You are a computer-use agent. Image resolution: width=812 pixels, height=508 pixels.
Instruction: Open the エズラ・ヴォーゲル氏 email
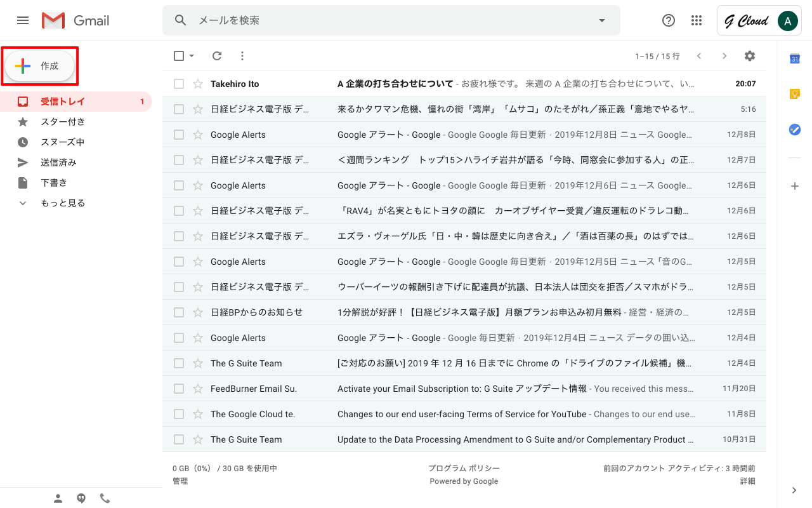click(464, 236)
